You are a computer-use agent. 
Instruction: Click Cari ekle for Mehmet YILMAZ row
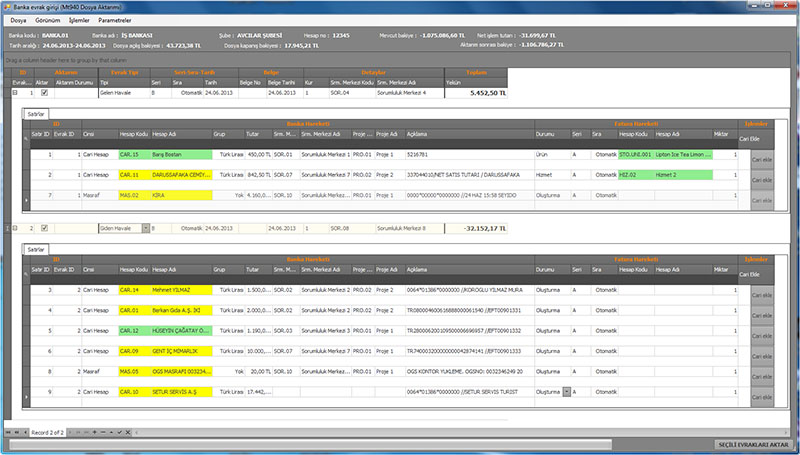(762, 295)
